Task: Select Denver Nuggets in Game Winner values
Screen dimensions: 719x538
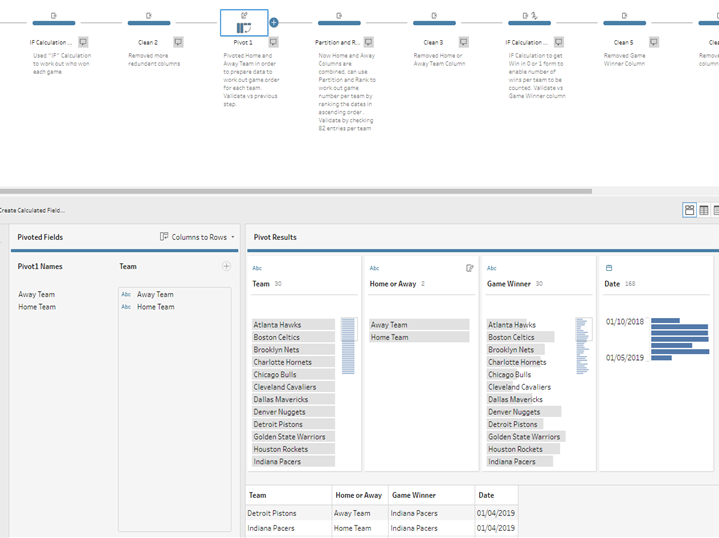Action: coord(524,412)
